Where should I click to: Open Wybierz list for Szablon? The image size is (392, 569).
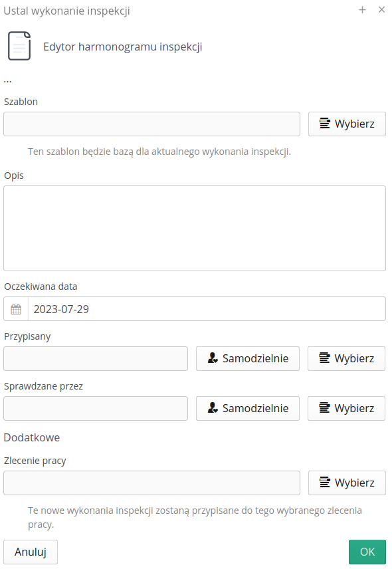[347, 124]
